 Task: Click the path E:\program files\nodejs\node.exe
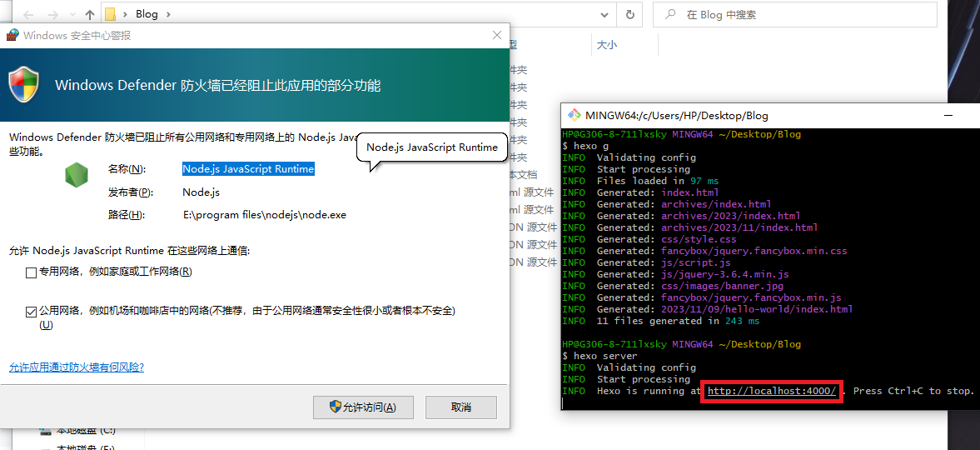(265, 215)
